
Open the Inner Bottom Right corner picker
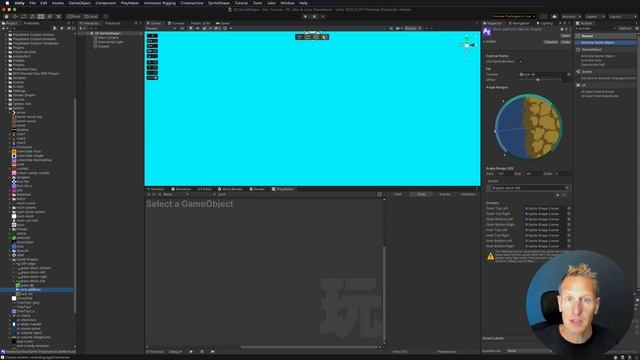pyautogui.click(x=569, y=246)
